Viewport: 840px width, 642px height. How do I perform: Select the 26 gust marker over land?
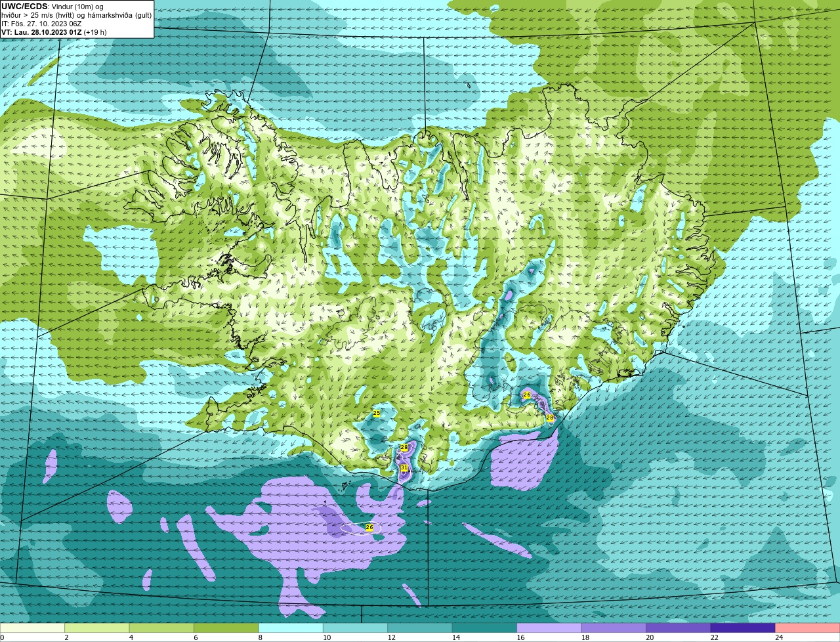[x=527, y=395]
